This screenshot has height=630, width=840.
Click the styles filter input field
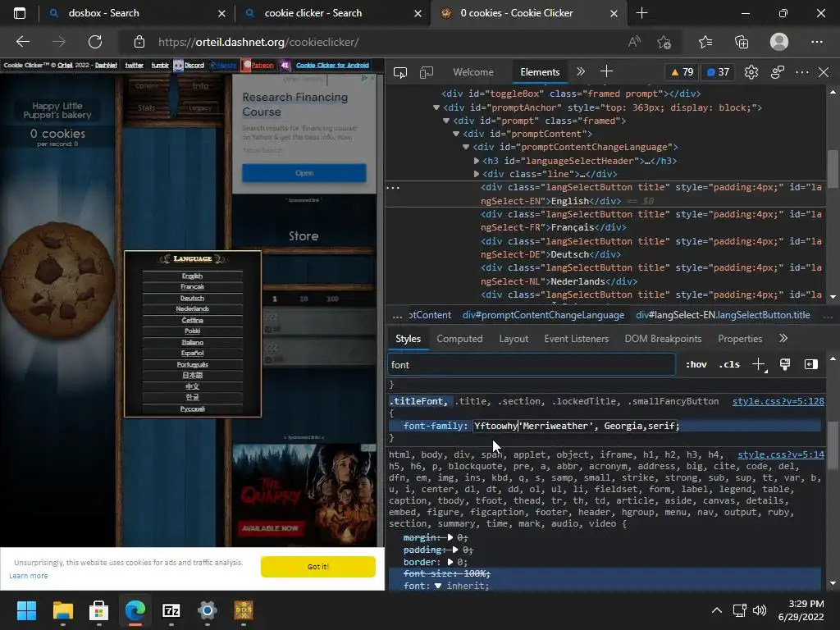point(532,365)
